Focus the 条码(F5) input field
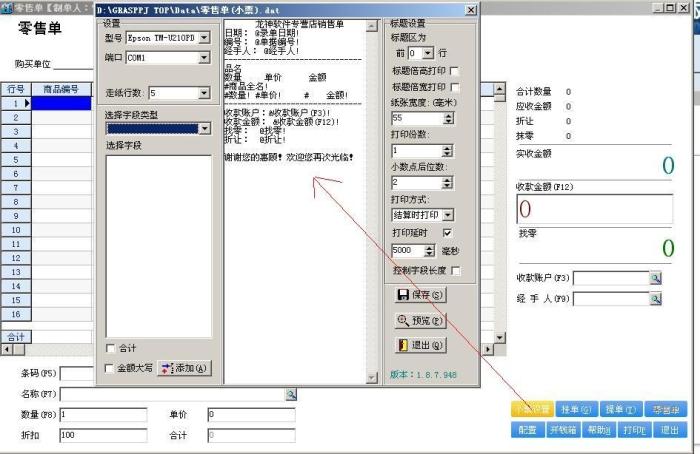 click(77, 374)
